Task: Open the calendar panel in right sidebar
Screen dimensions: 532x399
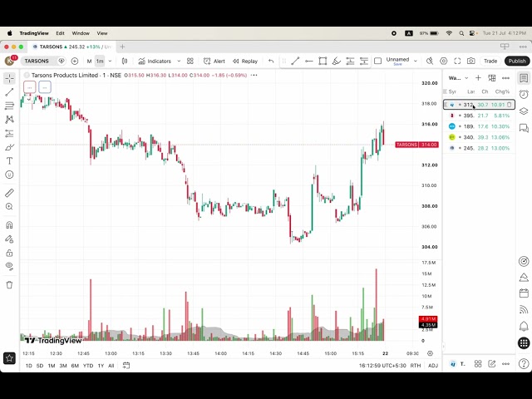Action: pos(524,293)
